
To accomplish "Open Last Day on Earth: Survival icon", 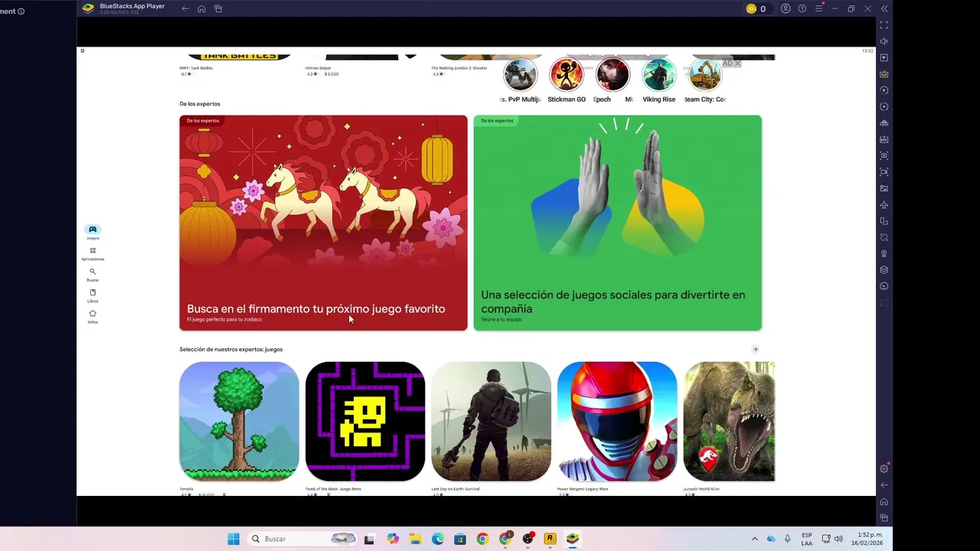I will pos(491,422).
